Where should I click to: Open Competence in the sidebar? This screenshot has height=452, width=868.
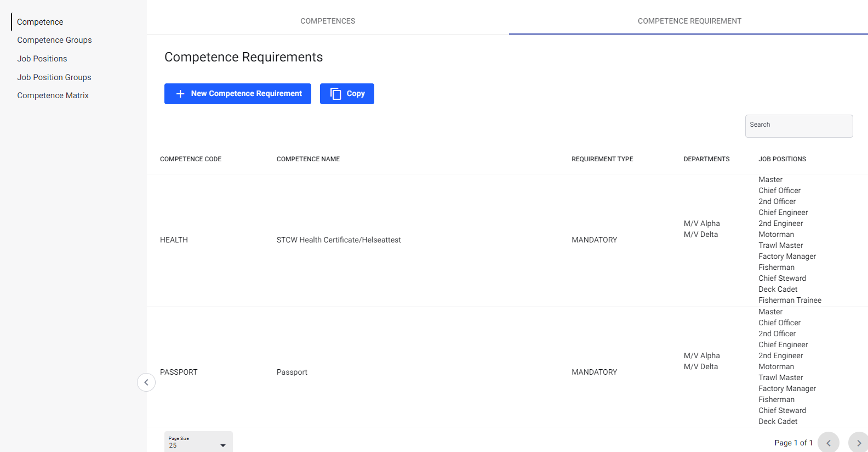[x=40, y=22]
